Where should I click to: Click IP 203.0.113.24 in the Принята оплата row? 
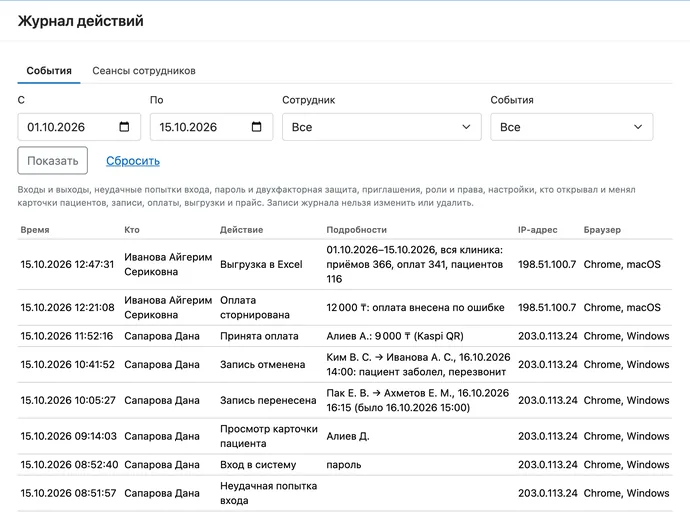point(547,336)
